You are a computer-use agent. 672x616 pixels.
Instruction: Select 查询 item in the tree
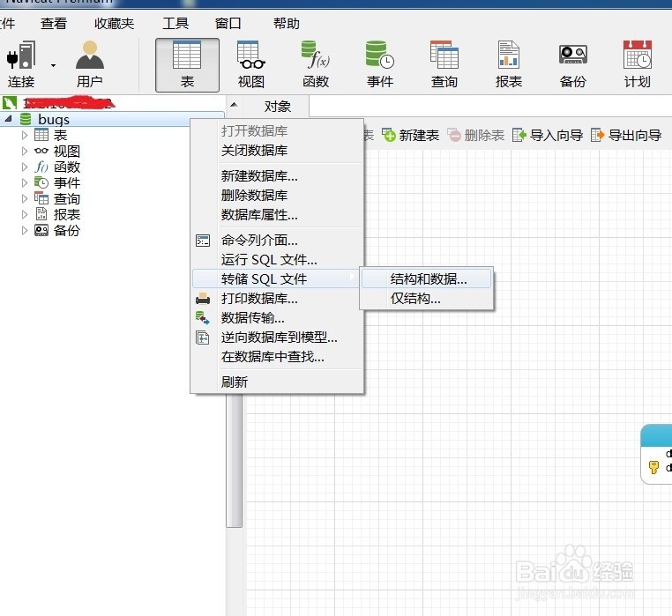click(x=67, y=199)
